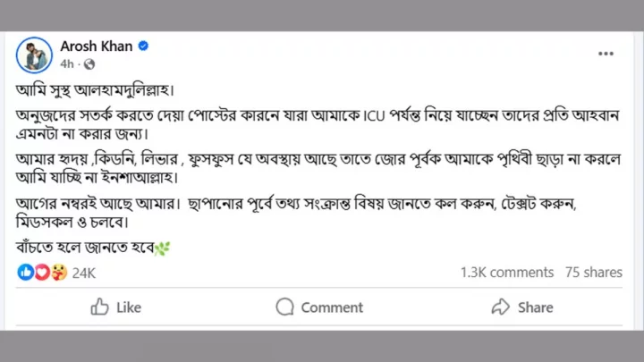Click the blue verified badge

[x=143, y=46]
